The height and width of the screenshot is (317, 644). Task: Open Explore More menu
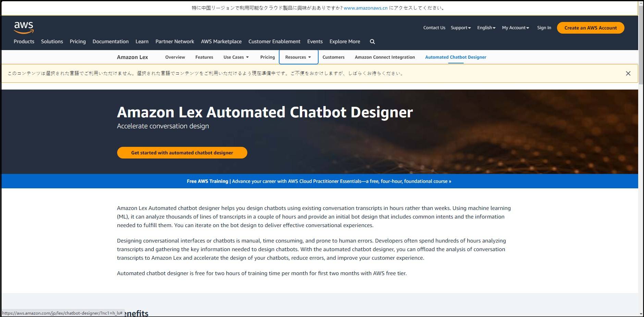click(345, 42)
